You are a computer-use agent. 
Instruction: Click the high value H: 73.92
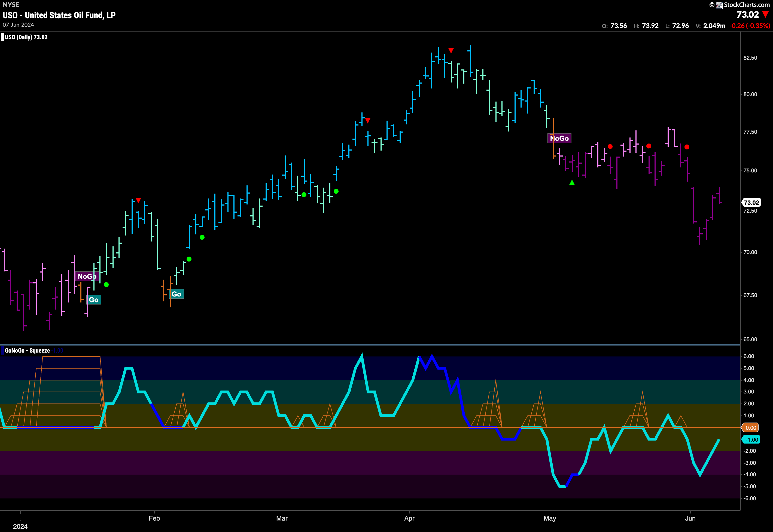646,26
